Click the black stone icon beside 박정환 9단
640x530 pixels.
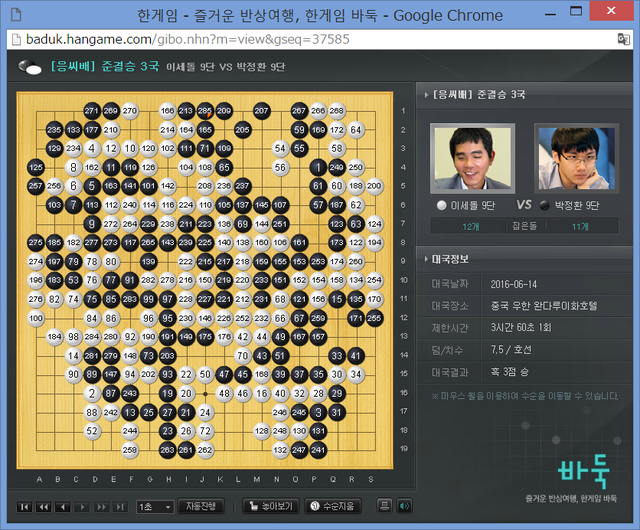coord(544,206)
